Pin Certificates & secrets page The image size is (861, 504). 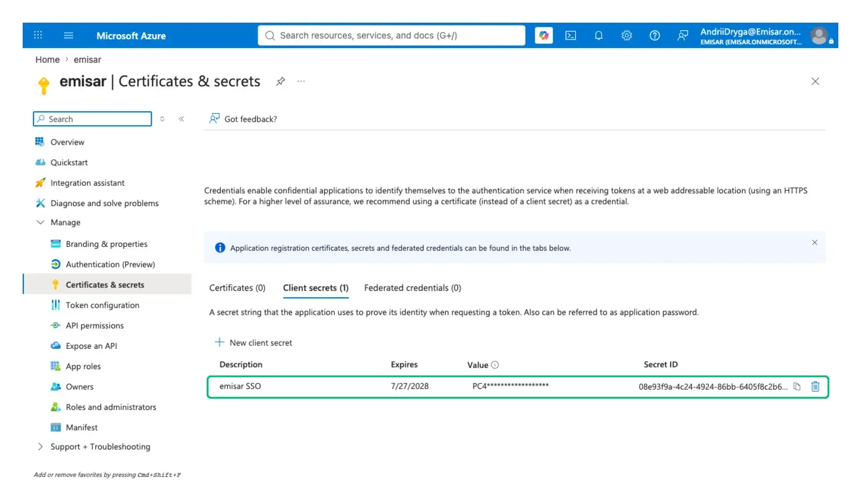(x=280, y=81)
